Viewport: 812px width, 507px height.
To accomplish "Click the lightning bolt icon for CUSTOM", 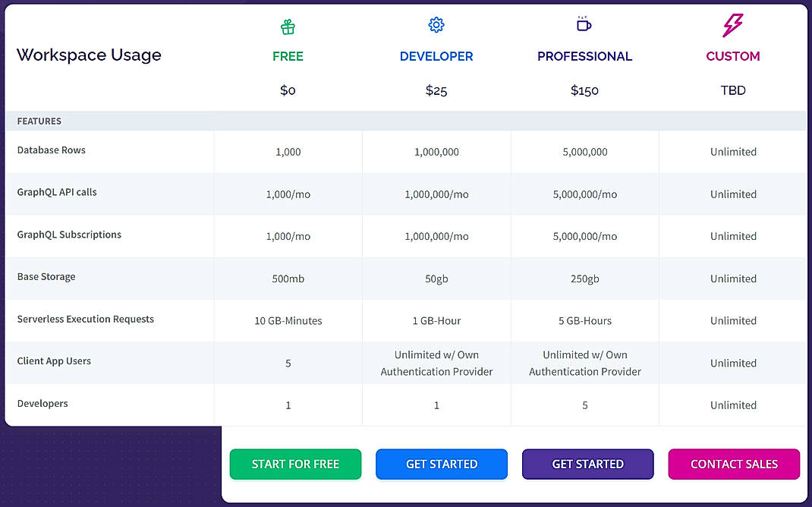I will point(733,26).
